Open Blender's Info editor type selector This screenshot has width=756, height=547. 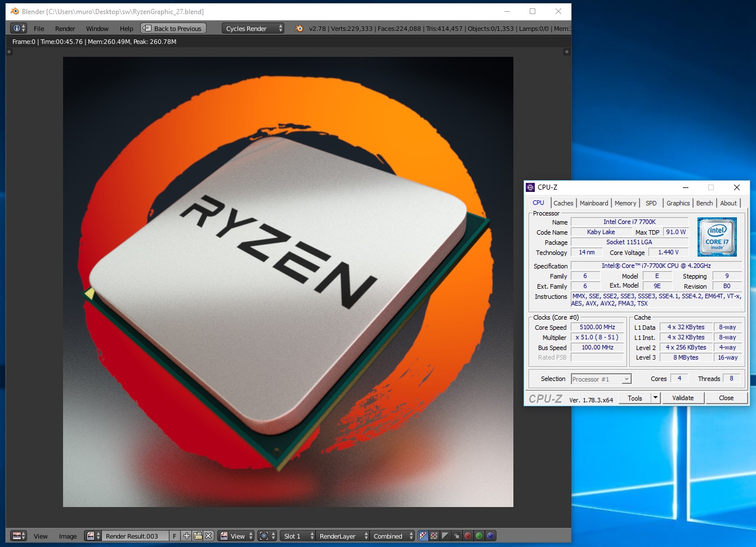click(19, 28)
